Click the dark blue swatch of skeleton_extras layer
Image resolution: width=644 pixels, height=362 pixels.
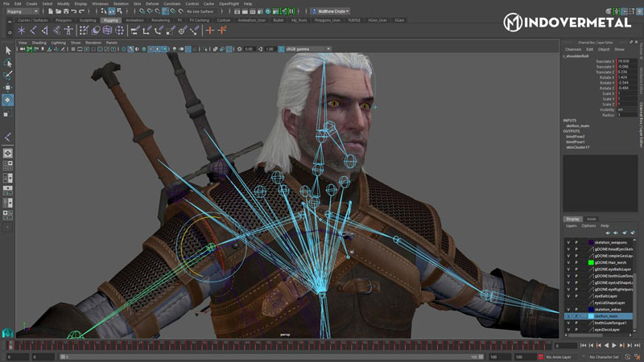[x=591, y=310]
